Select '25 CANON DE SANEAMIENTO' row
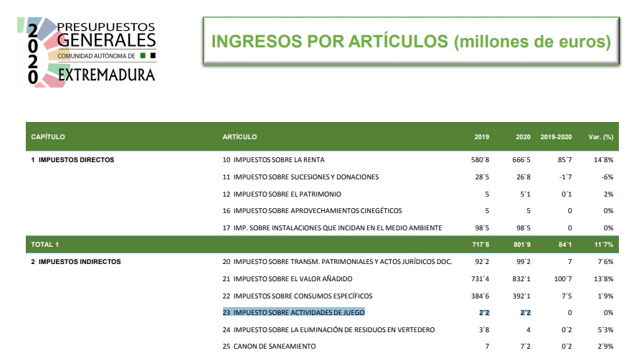Screen dimensions: 644x353 click(x=269, y=347)
